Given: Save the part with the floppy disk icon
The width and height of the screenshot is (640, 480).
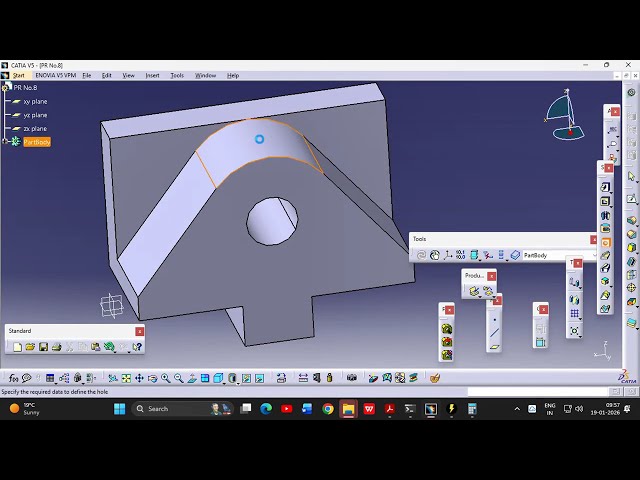Looking at the screenshot, I should [x=43, y=347].
